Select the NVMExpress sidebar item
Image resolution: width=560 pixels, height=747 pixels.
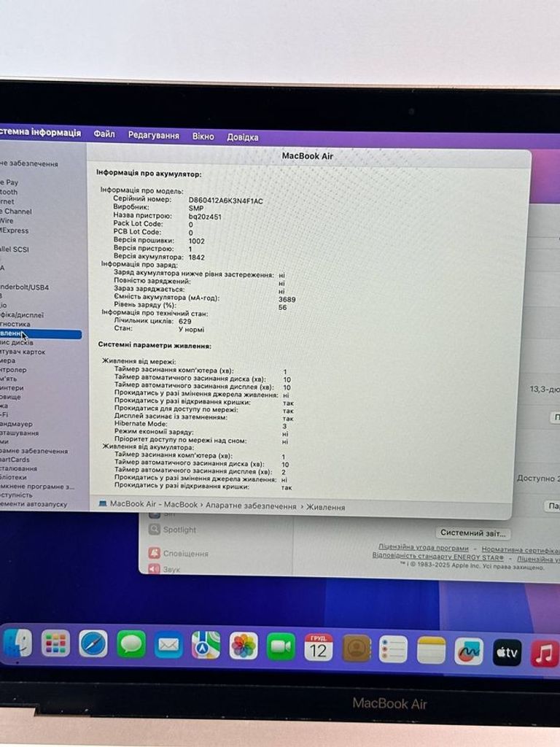[15, 230]
